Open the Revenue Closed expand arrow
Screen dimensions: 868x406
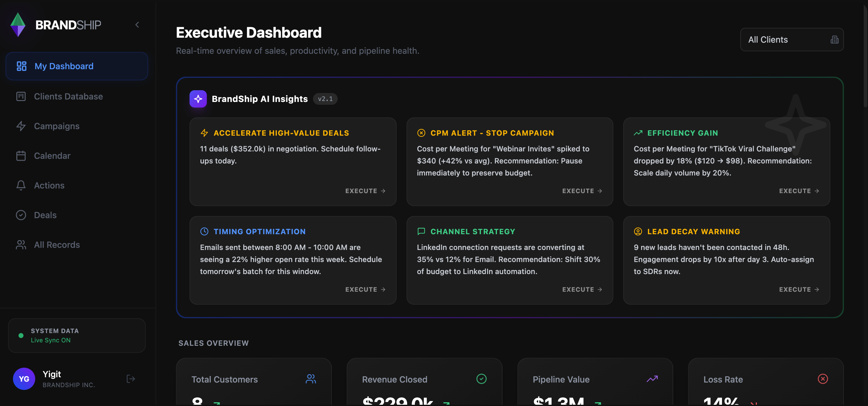point(447,402)
